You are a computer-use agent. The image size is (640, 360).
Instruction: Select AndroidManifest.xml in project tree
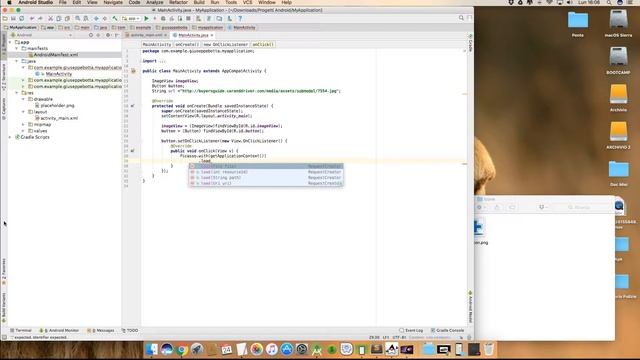pyautogui.click(x=56, y=55)
